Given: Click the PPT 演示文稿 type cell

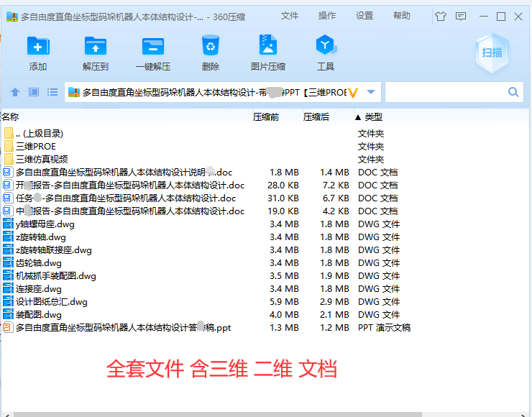Looking at the screenshot, I should 384,327.
